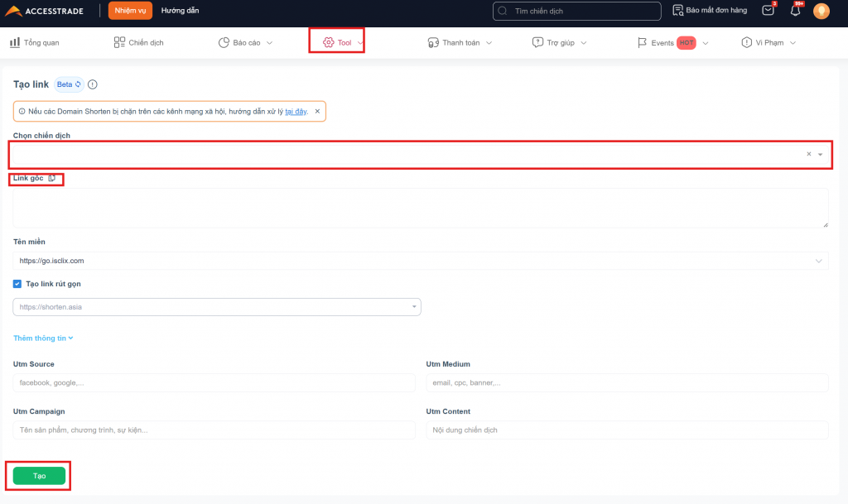Dismiss the Domain Shorten notice

[317, 111]
